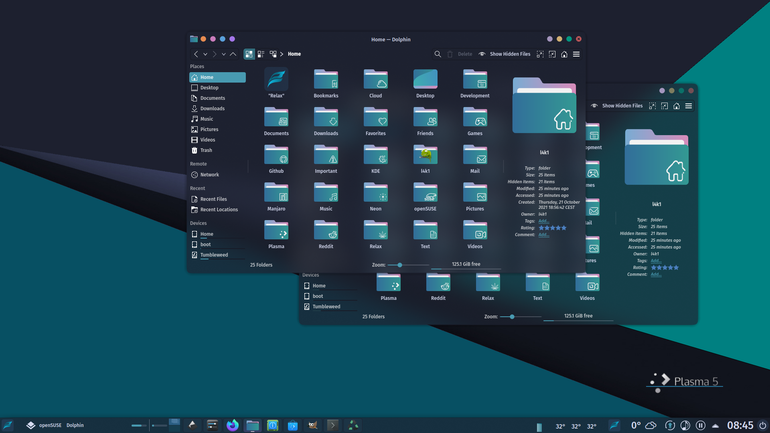Click the search magnifier icon in the front Dolphin toolbar
The height and width of the screenshot is (433, 770).
click(x=437, y=54)
